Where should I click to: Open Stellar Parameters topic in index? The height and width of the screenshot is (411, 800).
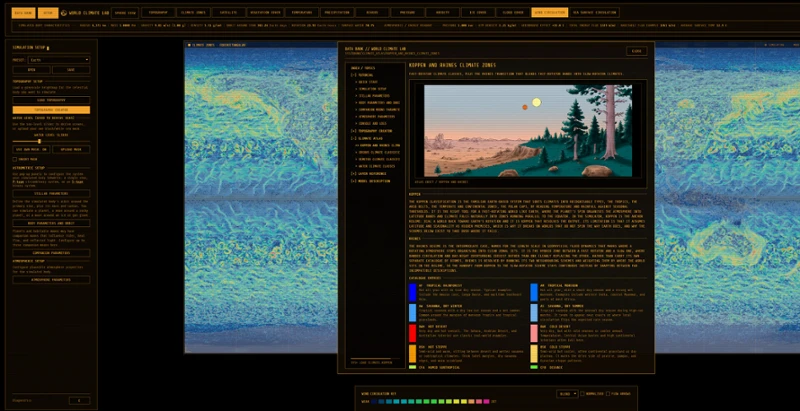point(372,96)
